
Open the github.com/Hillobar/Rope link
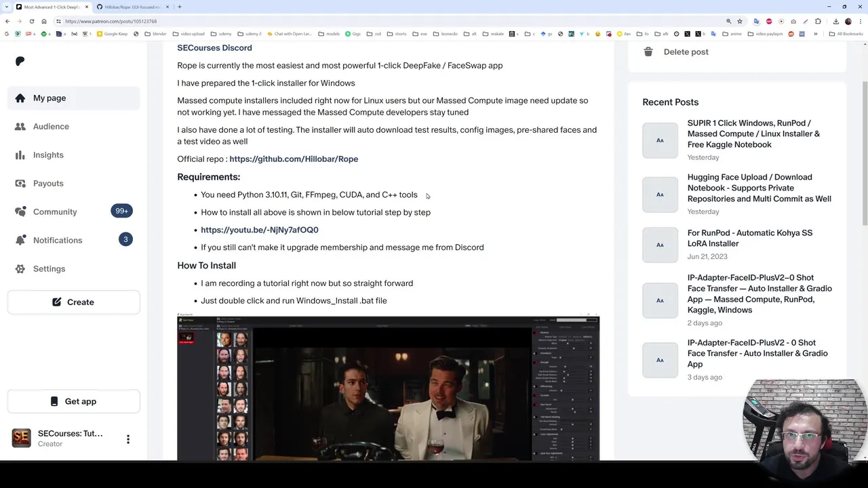pos(294,159)
